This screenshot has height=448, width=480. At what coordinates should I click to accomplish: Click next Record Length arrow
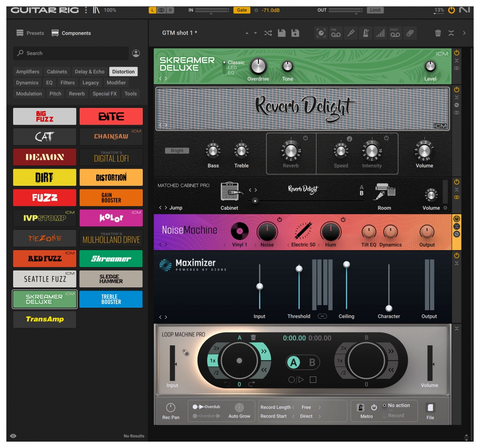(x=320, y=408)
